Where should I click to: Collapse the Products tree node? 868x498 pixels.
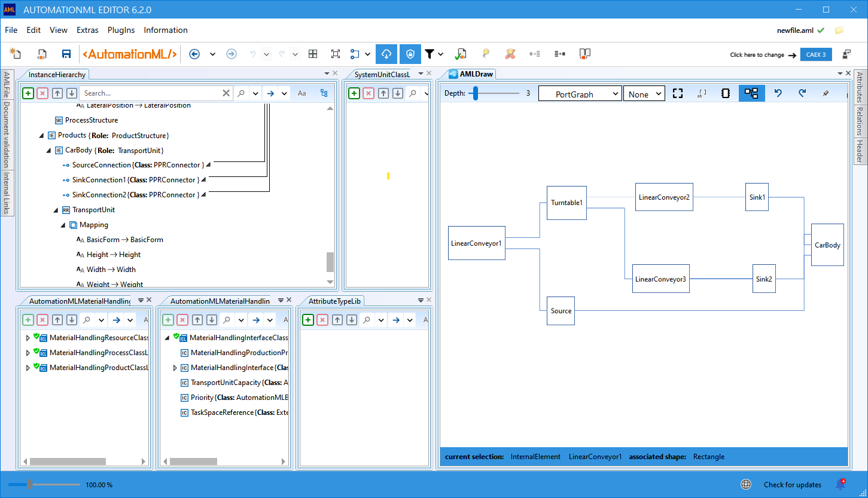point(41,135)
